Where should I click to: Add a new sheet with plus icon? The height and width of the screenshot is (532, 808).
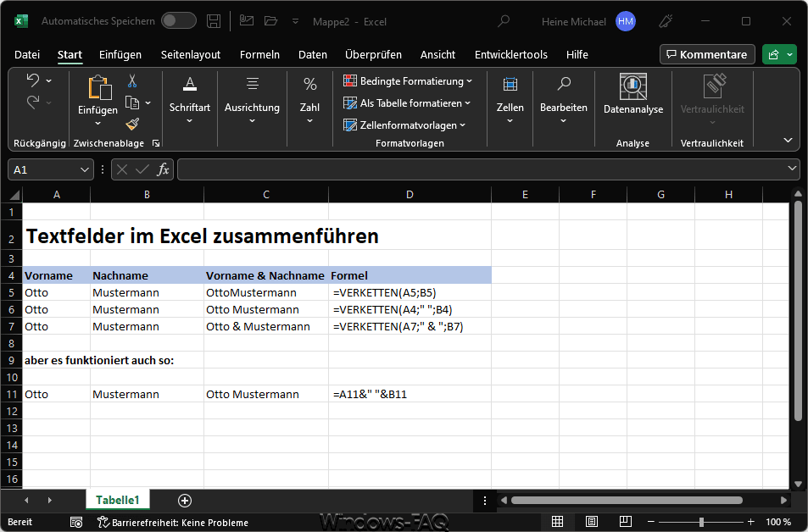click(x=185, y=501)
